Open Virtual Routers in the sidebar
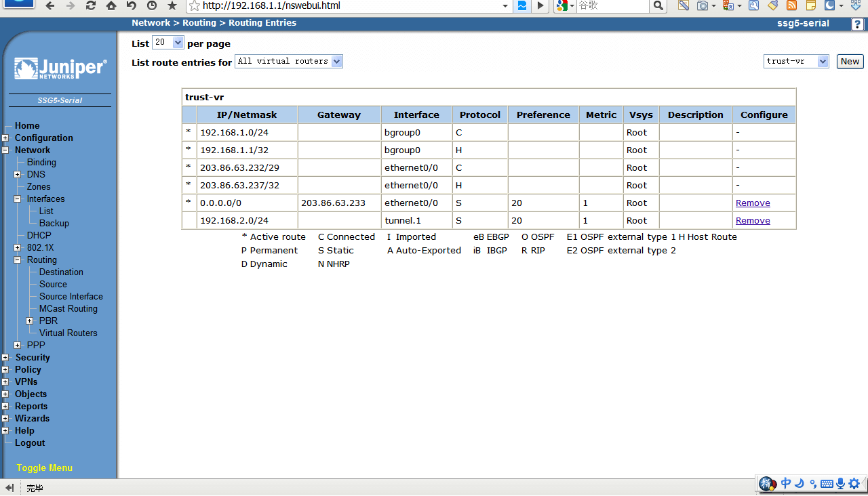The width and height of the screenshot is (868, 496). coord(68,333)
